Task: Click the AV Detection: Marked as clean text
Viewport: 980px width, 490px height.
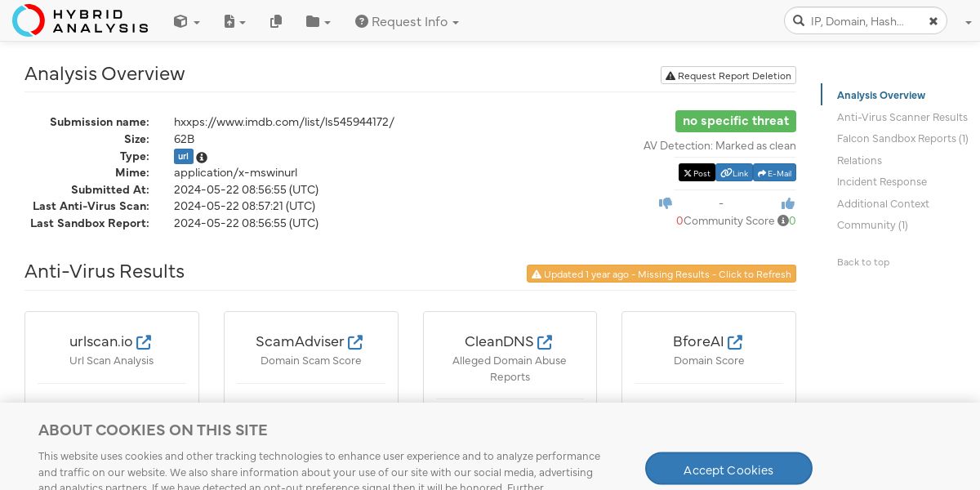Action: tap(719, 146)
